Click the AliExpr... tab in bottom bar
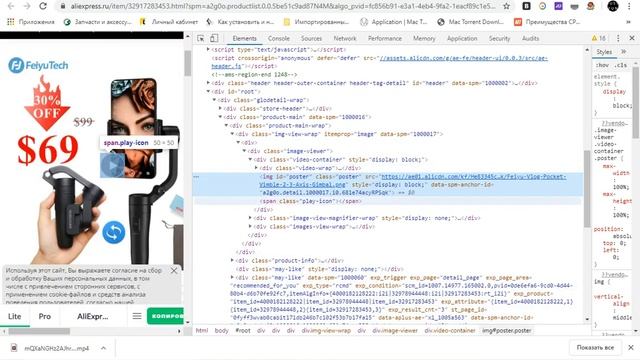 point(93,316)
